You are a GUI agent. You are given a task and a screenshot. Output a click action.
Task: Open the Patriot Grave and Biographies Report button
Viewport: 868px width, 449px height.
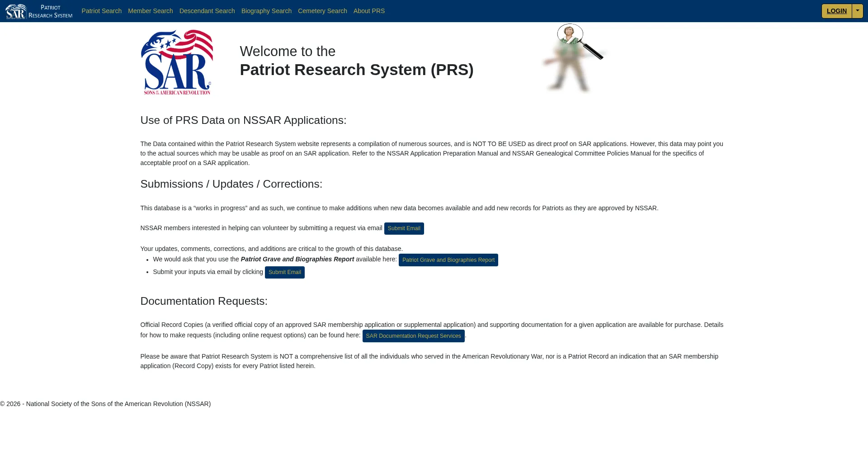click(448, 260)
